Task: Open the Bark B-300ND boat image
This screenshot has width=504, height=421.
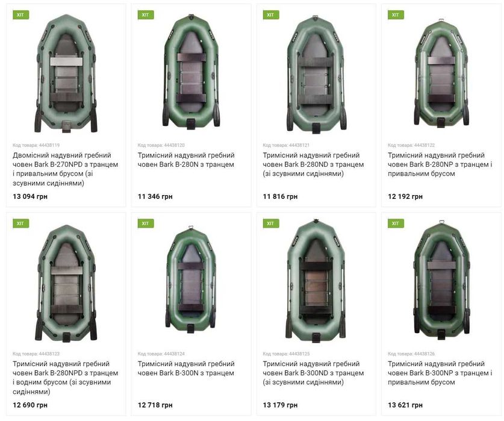Action: pos(316,281)
